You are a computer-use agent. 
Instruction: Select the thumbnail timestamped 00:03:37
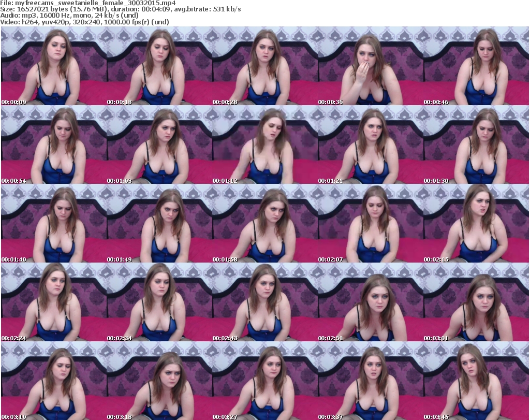(x=371, y=381)
